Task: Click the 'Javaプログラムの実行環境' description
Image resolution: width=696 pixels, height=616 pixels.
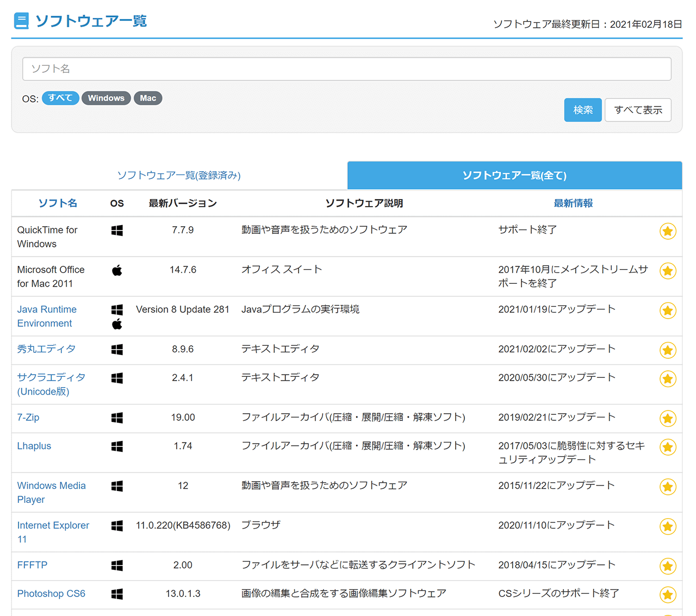Action: [300, 309]
